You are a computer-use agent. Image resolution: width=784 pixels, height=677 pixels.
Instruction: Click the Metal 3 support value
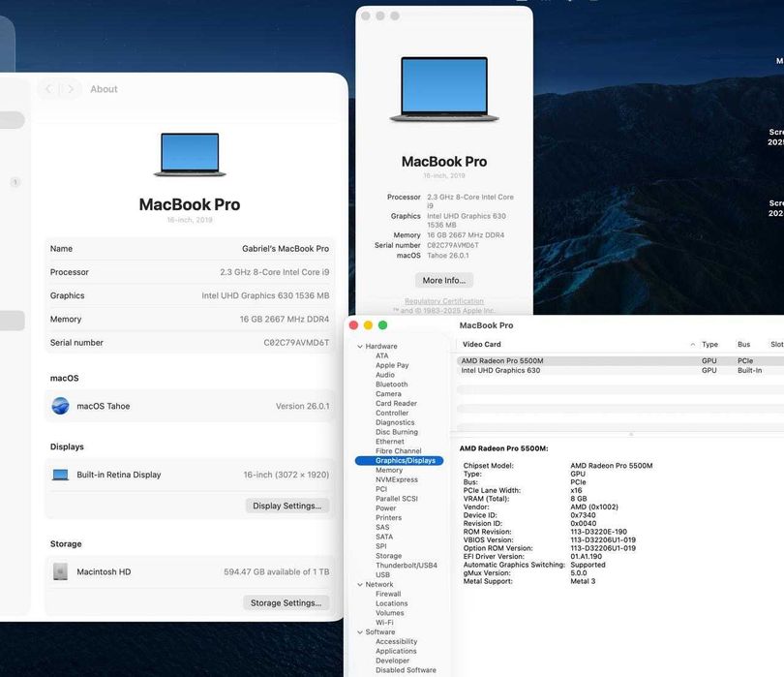583,581
